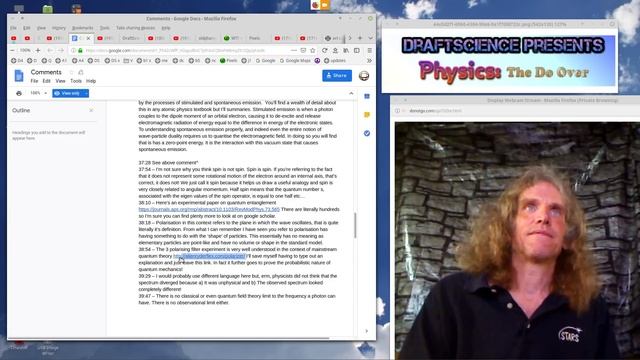Go forward one page in Firefox
The width and height of the screenshot is (640, 360).
[61, 50]
